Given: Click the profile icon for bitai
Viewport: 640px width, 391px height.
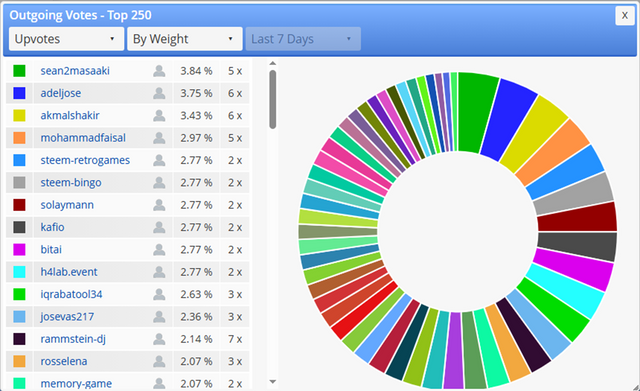Looking at the screenshot, I should tap(159, 250).
